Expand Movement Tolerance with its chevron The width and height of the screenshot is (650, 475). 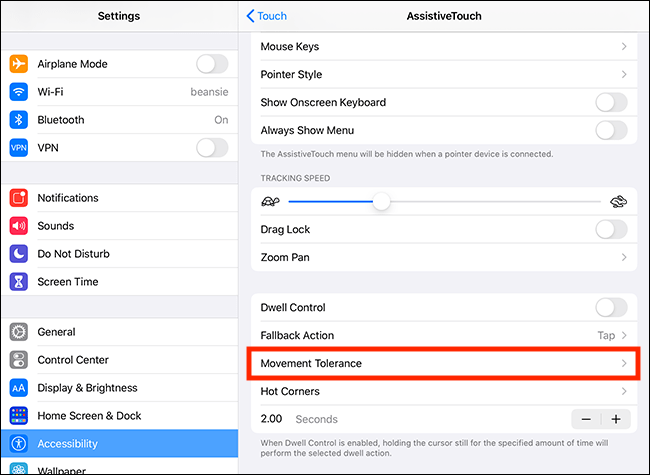pos(624,364)
